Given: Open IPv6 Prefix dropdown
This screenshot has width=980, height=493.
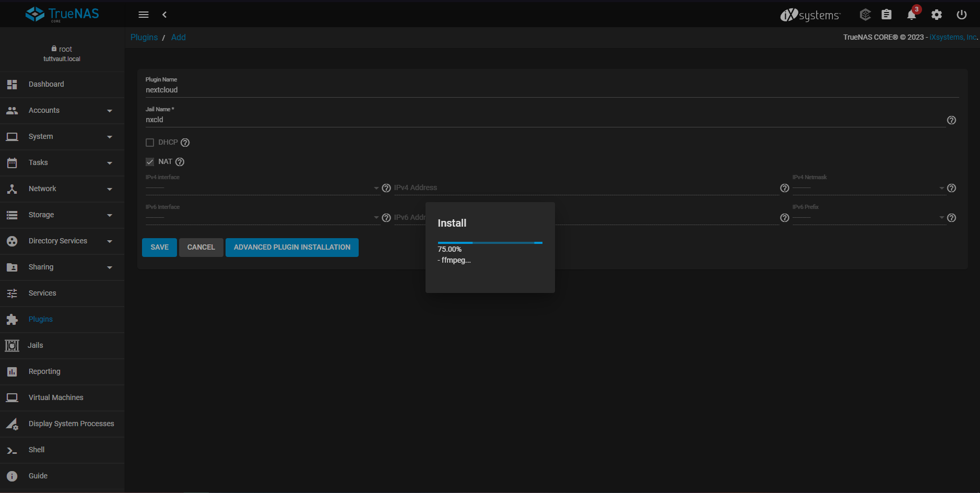Looking at the screenshot, I should pos(869,218).
